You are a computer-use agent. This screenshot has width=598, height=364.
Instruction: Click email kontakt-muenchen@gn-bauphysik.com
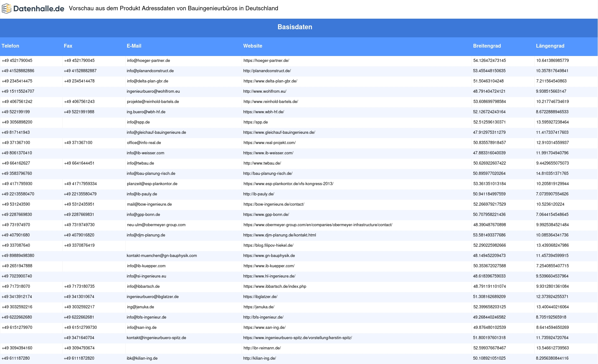pyautogui.click(x=162, y=256)
